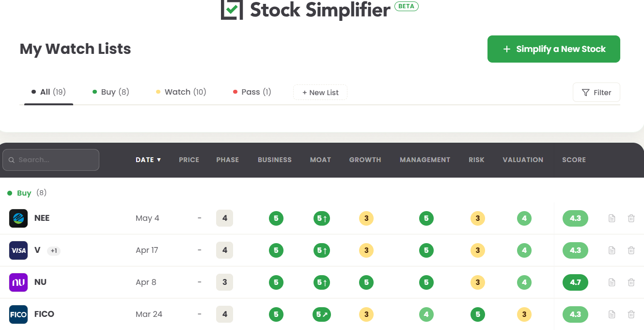This screenshot has width=644, height=330.
Task: Click NU's phase 3 badge
Action: coord(224,282)
